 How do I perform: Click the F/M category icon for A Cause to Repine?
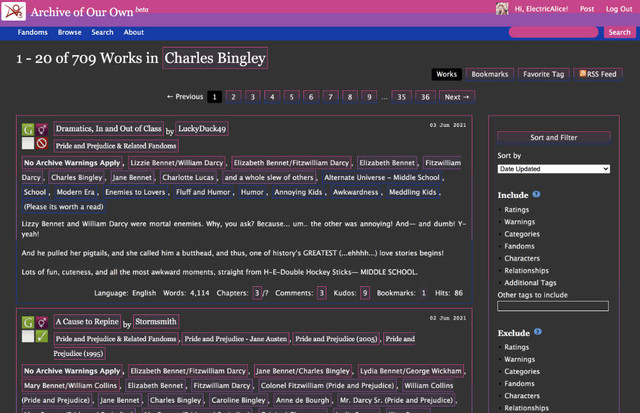click(42, 322)
